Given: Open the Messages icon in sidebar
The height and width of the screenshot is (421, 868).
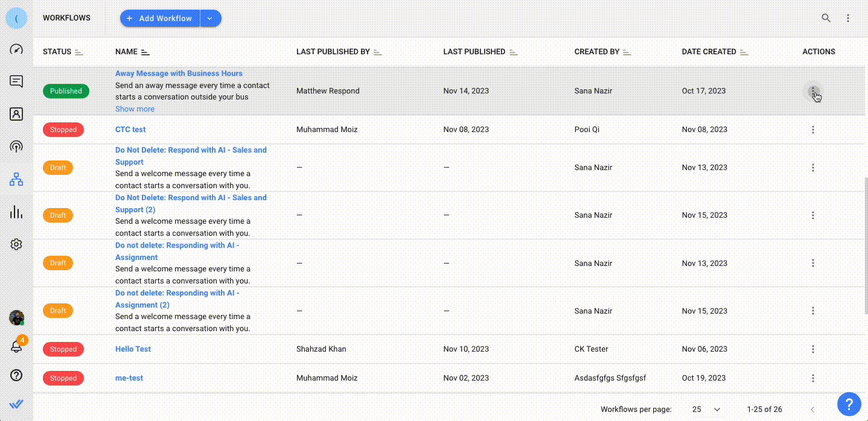Looking at the screenshot, I should tap(16, 81).
